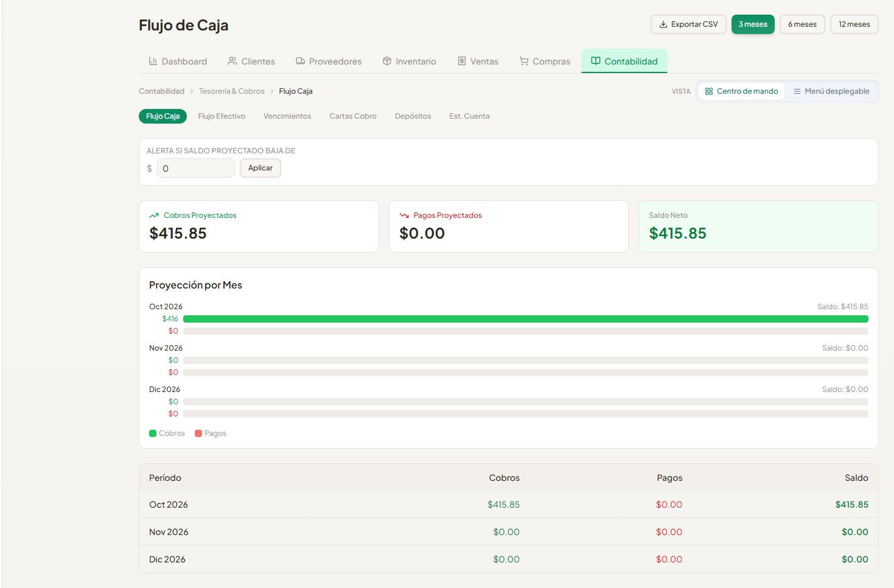
Task: Open the Clientes tab
Action: point(251,61)
